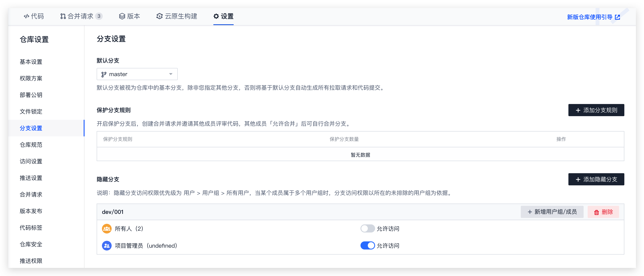
Task: Click the 添加隐藏分支 button
Action: pyautogui.click(x=596, y=179)
